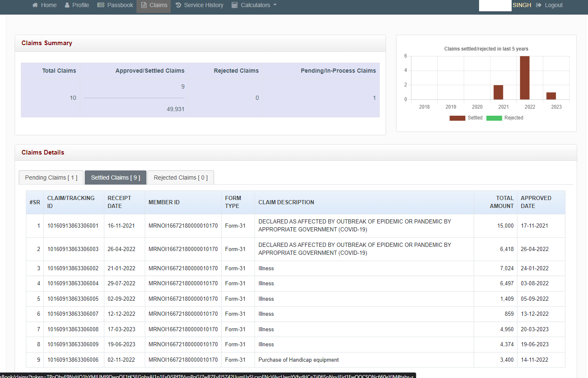The width and height of the screenshot is (588, 378).
Task: Click claim ID 10160913863306001
Action: 73,226
